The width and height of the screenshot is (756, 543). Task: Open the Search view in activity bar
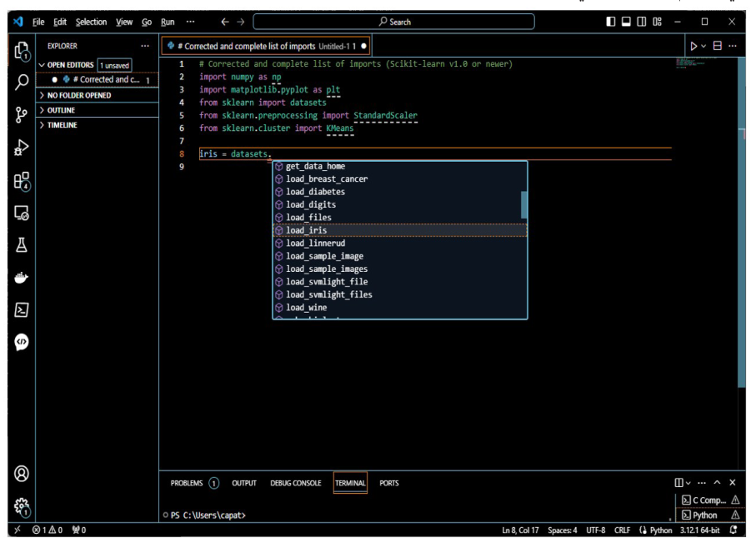pos(21,82)
